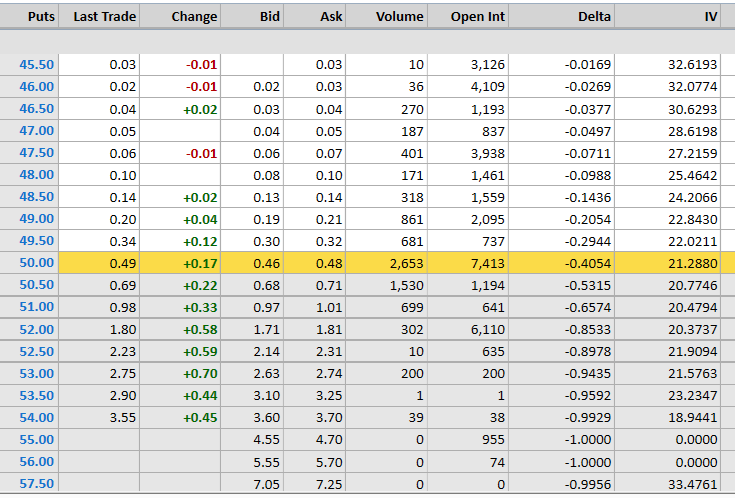Click ask 2.31 in 52.50 row
The width and height of the screenshot is (735, 498).
[x=329, y=352]
